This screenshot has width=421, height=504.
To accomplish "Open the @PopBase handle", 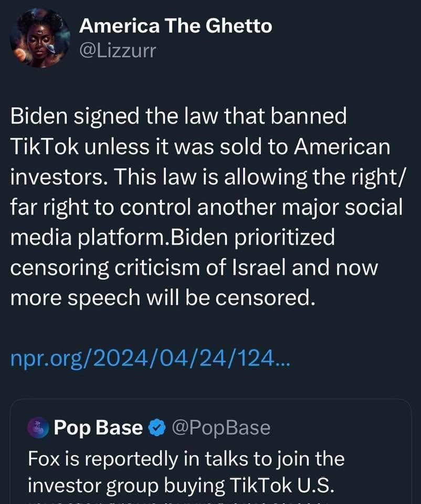I will coord(220,428).
